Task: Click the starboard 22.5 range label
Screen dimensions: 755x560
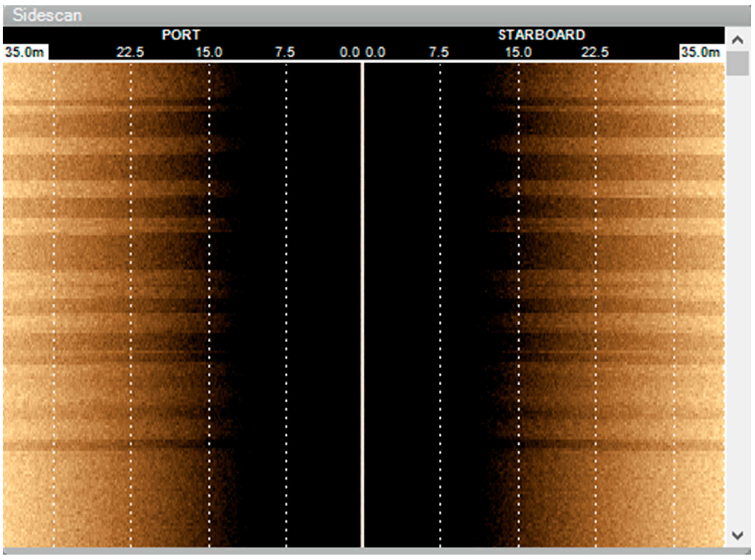Action: 595,52
